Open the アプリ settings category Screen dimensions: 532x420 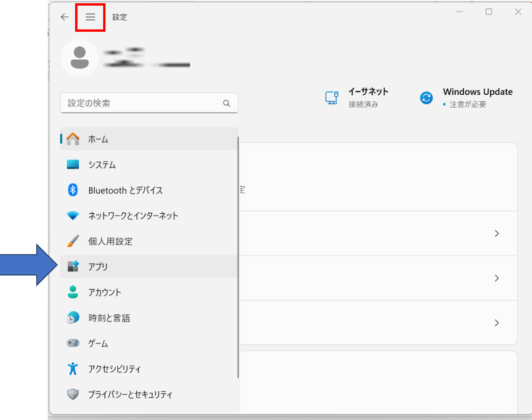coord(98,267)
